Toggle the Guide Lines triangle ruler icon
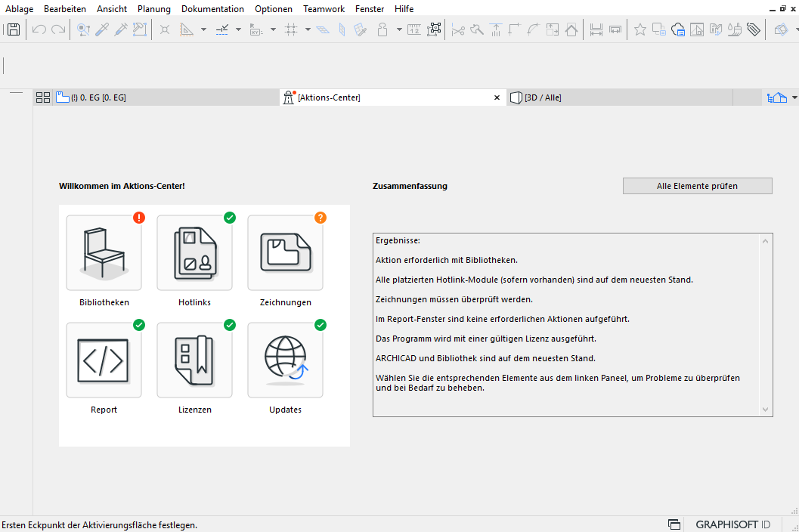799x532 pixels. [x=187, y=29]
